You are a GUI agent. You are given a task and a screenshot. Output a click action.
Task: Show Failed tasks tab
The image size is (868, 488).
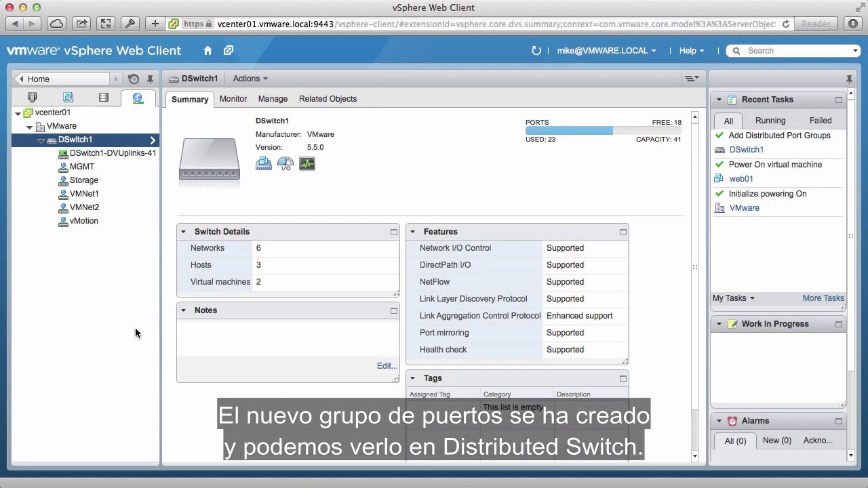click(821, 121)
